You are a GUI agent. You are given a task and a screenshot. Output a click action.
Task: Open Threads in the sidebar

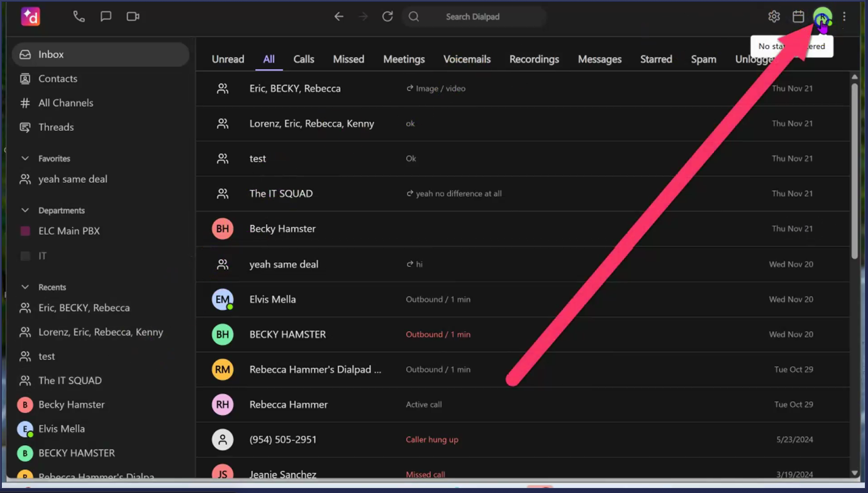click(x=101, y=127)
